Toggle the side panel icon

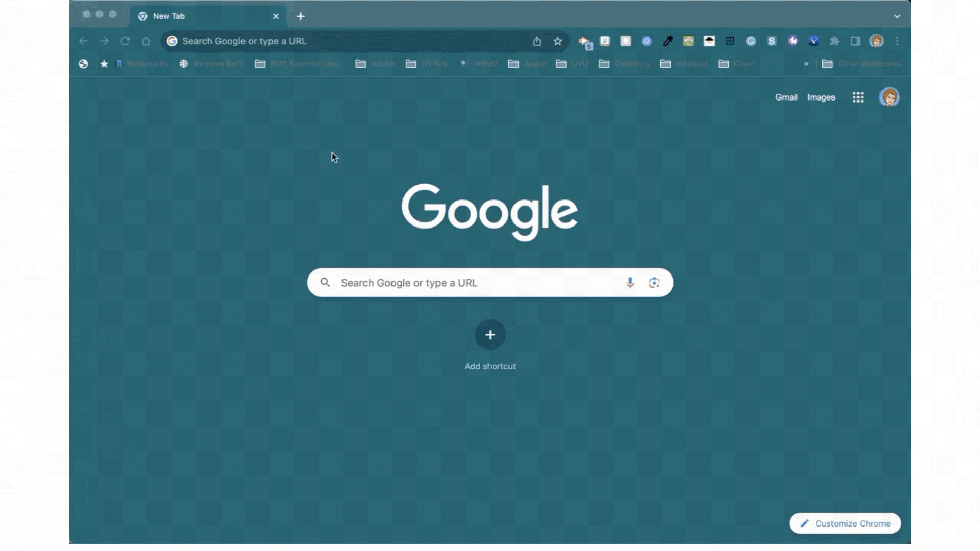point(855,41)
